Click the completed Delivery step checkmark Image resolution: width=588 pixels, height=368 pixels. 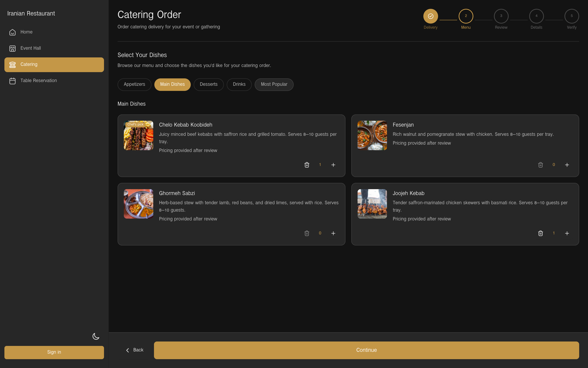431,16
